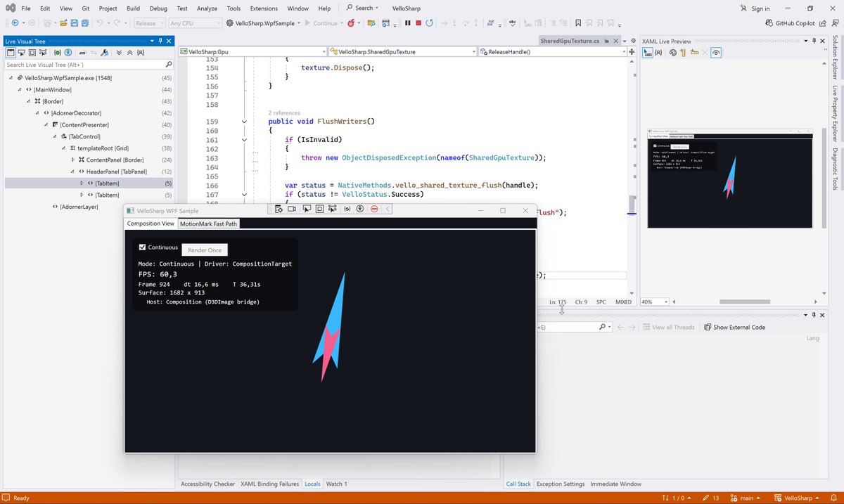Click the Render Once button
844x504 pixels.
pyautogui.click(x=205, y=250)
